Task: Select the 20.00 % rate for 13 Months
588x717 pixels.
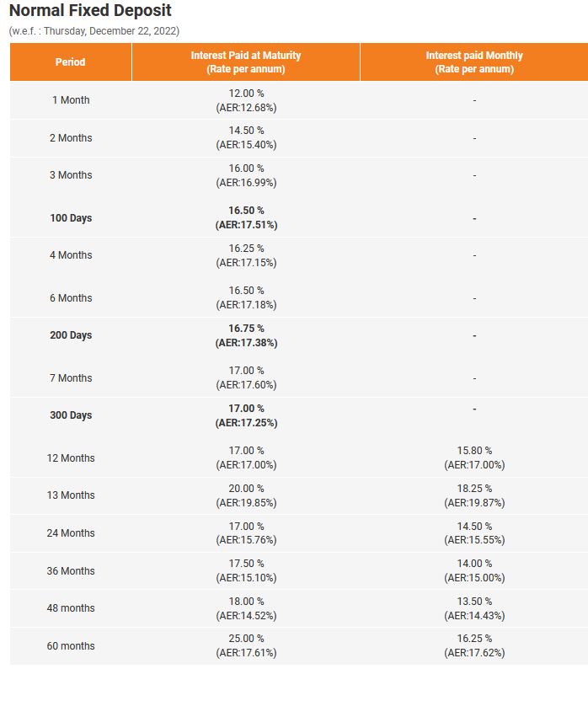Action: pos(246,489)
